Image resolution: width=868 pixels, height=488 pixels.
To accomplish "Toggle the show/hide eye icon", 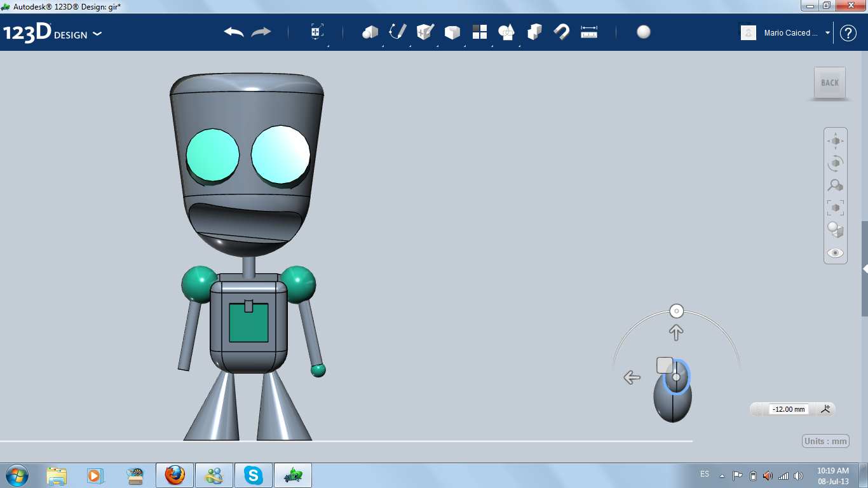I will point(836,253).
